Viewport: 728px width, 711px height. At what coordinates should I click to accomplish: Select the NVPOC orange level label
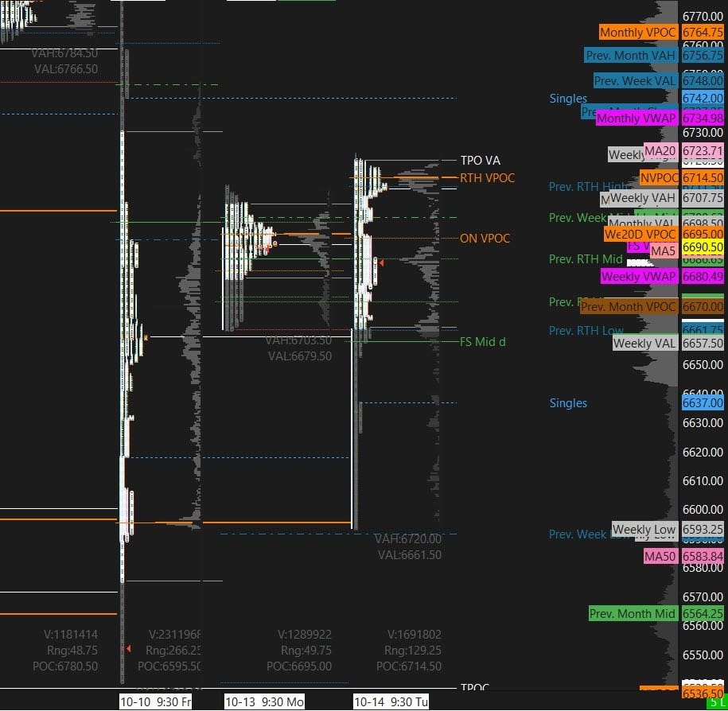(659, 178)
